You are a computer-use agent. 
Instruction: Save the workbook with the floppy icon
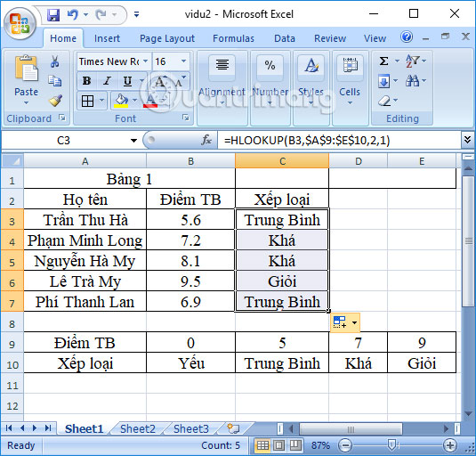point(53,14)
